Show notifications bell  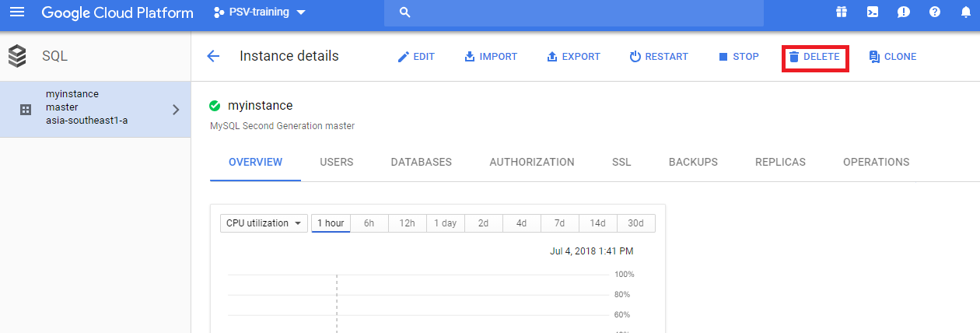tap(966, 12)
